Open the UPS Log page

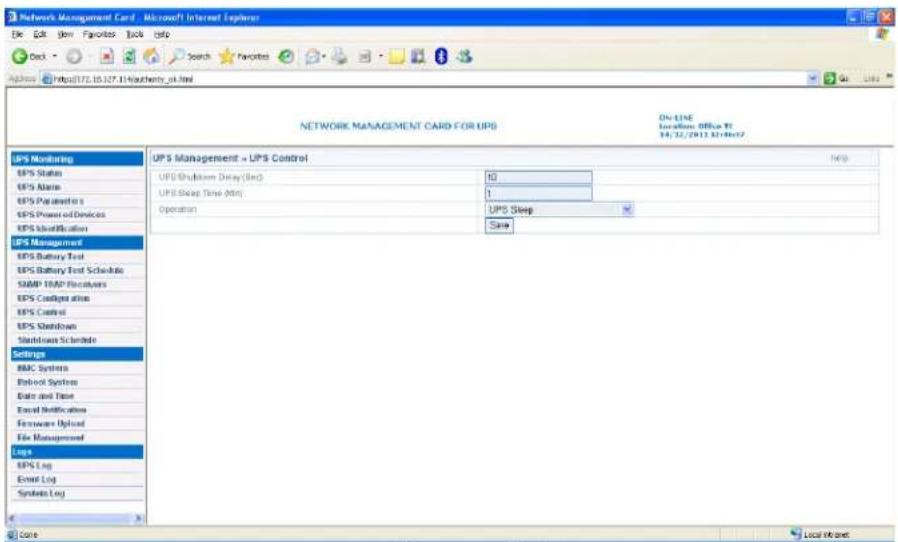tap(34, 465)
